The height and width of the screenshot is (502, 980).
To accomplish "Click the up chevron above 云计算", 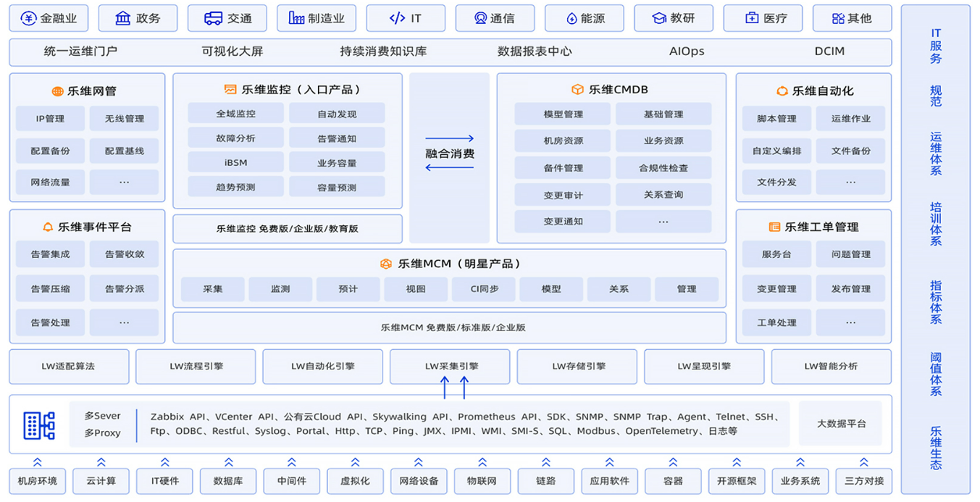I will click(x=101, y=462).
